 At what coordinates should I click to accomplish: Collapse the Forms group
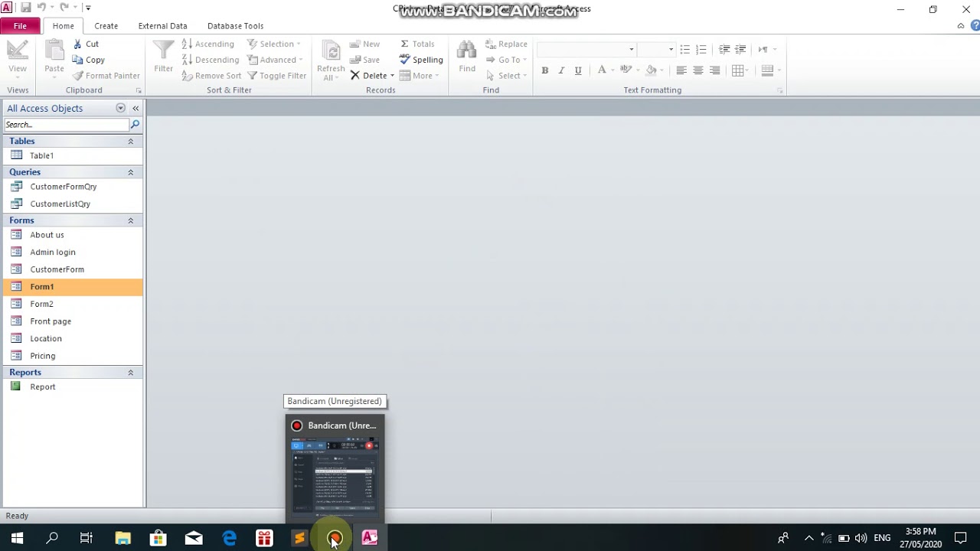pyautogui.click(x=130, y=220)
